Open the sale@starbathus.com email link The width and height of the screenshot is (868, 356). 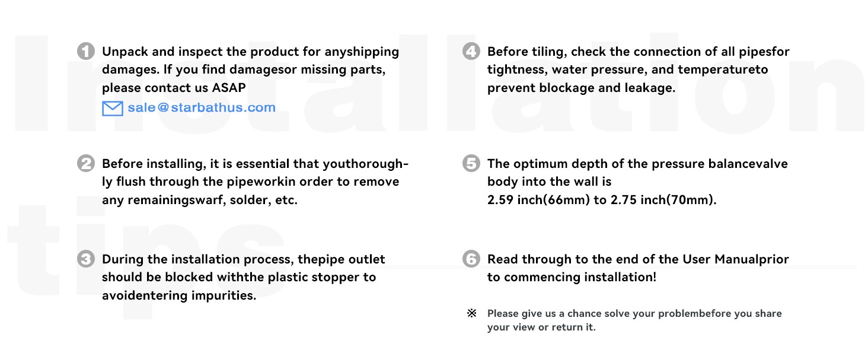(x=202, y=108)
